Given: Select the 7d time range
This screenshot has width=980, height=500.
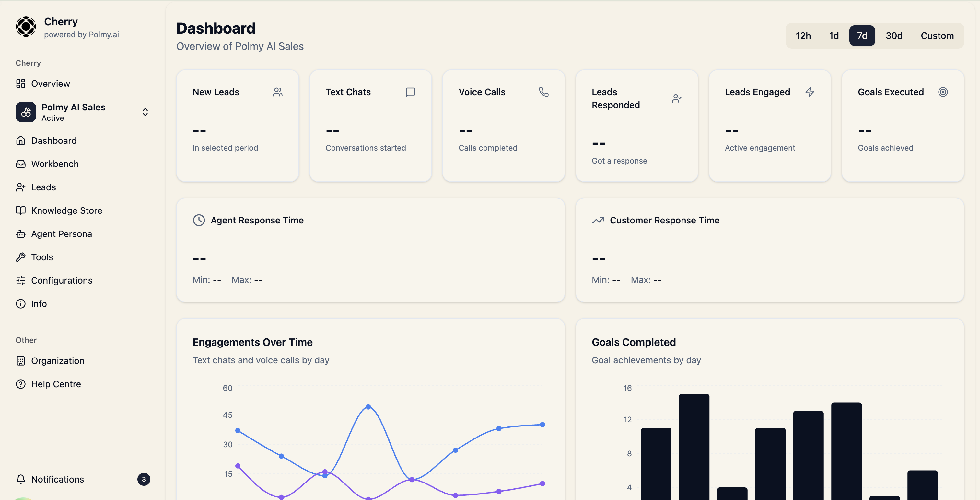Looking at the screenshot, I should (862, 35).
